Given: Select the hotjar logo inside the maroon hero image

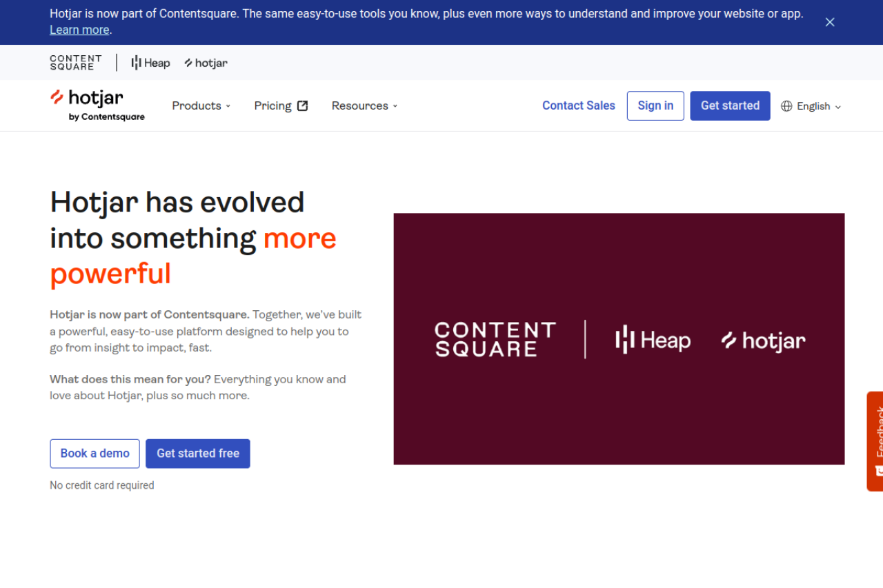Looking at the screenshot, I should pos(762,339).
